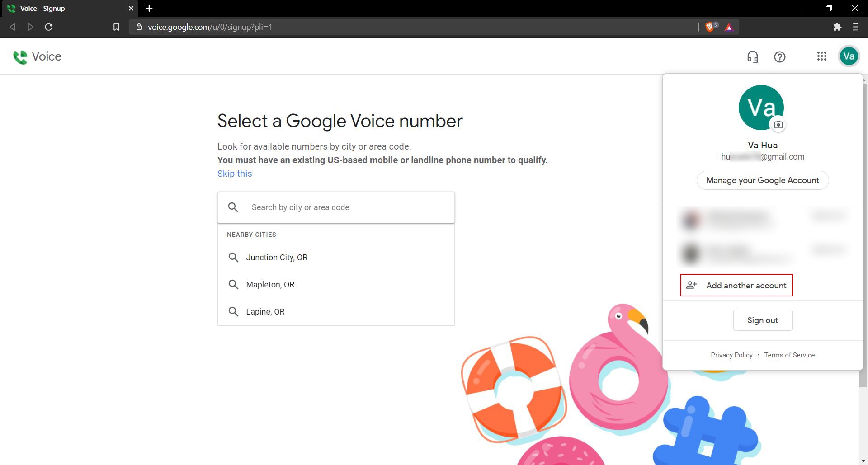Click the search magnifier in search box
Viewport: 868px width, 465px height.
coord(233,207)
